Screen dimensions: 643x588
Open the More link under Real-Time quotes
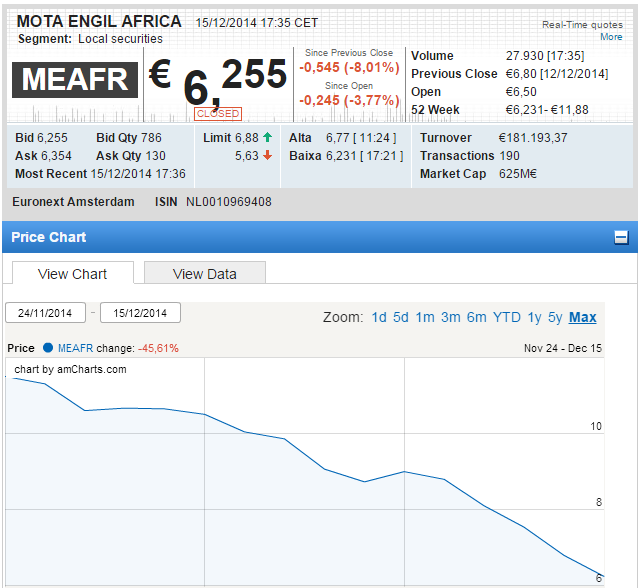point(611,37)
